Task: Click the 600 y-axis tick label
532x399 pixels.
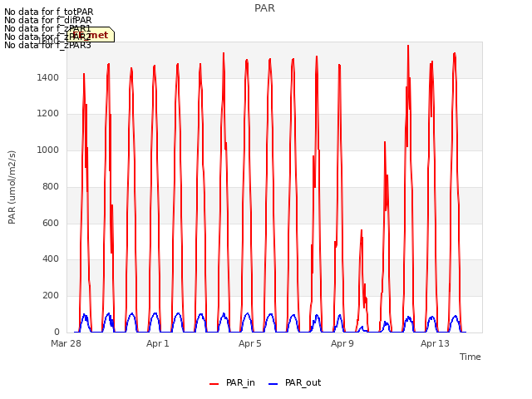Action: 51,223
